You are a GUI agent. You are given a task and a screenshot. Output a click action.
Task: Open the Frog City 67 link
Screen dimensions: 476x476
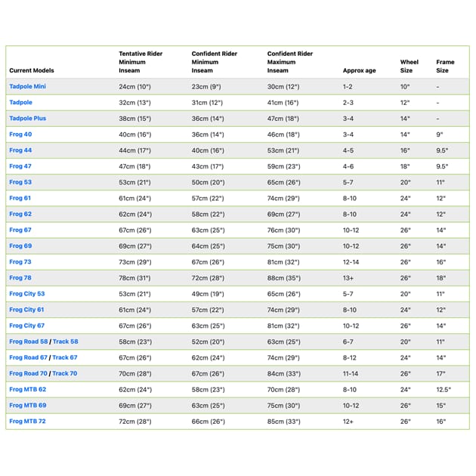(x=26, y=326)
